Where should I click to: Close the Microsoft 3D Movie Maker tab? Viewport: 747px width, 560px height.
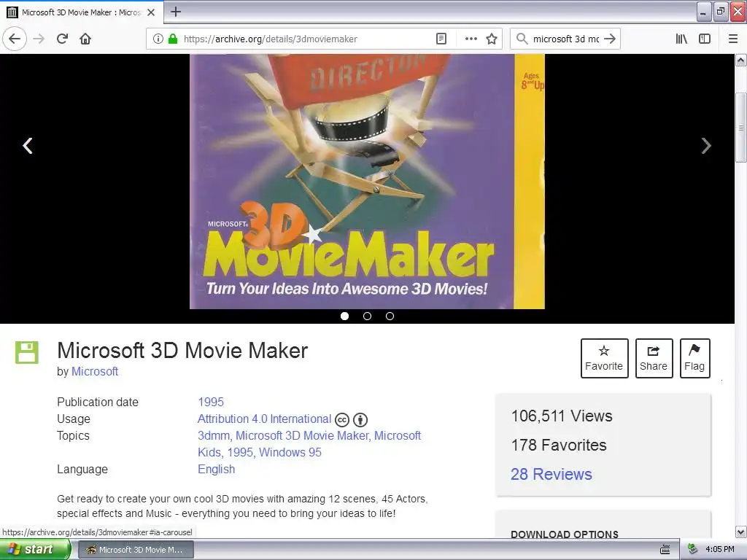(151, 12)
